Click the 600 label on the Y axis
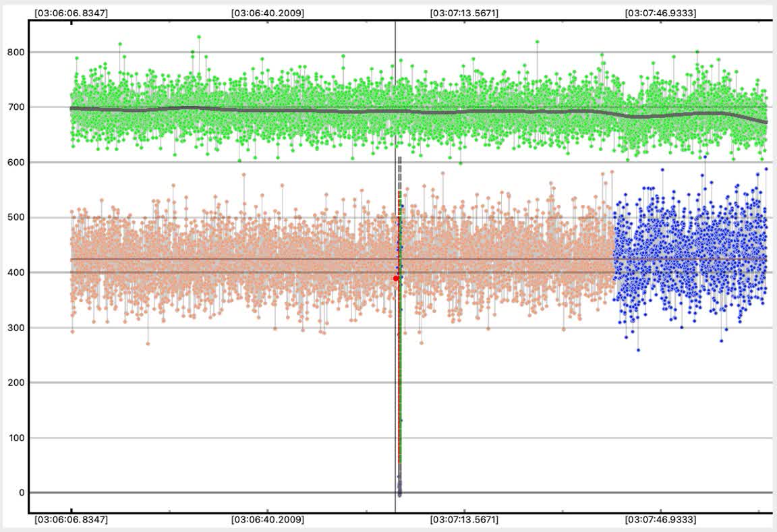The image size is (777, 532). [x=16, y=162]
